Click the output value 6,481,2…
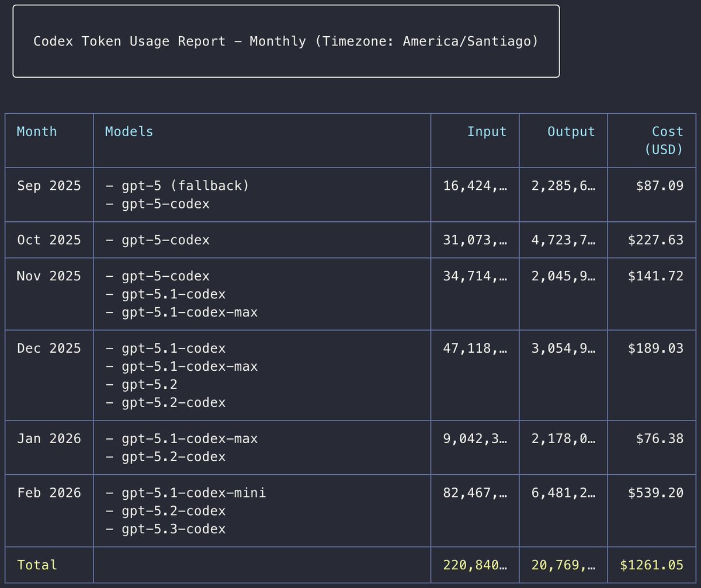 pyautogui.click(x=564, y=493)
